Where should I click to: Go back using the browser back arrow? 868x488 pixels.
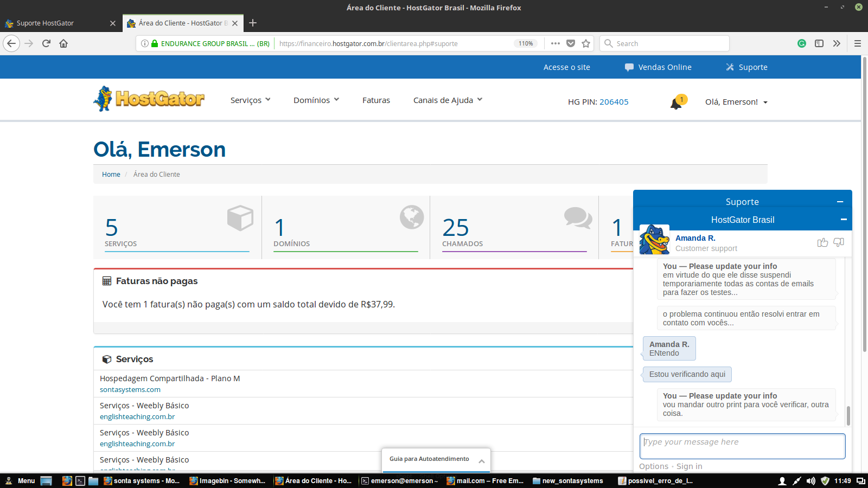coord(11,43)
